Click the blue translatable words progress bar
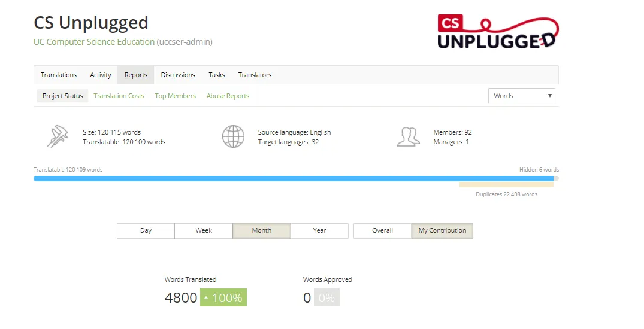Image resolution: width=644 pixels, height=329 pixels. (294, 178)
